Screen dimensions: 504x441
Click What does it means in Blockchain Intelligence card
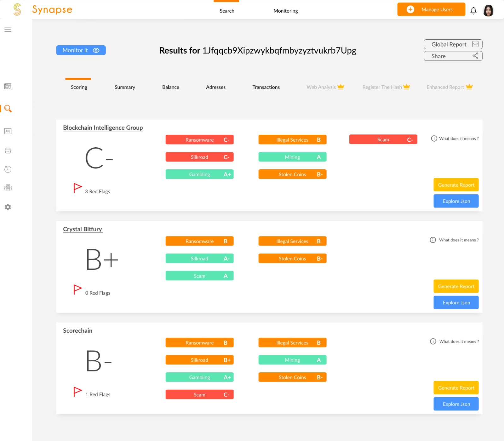tap(459, 139)
